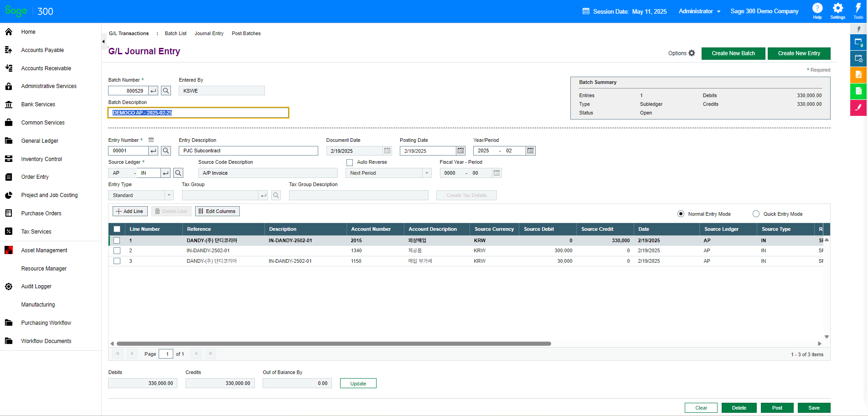Open the Journal Entry tab
Image resolution: width=868 pixels, height=416 pixels.
[209, 33]
